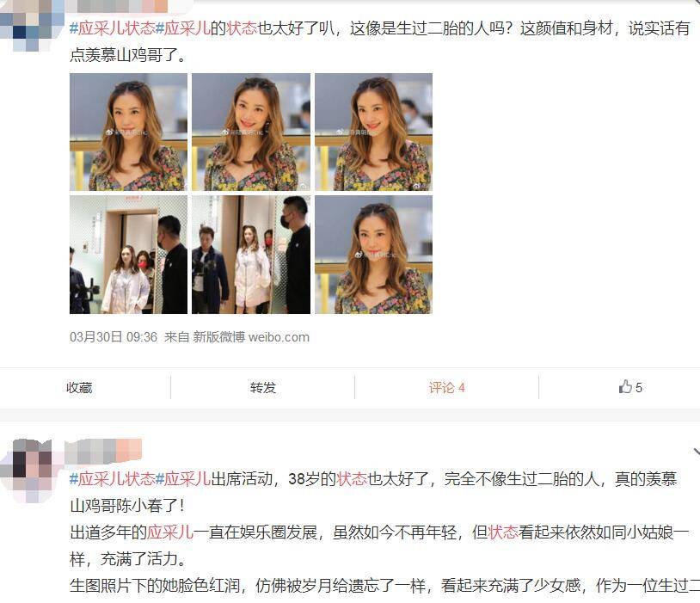Open bottom-right portrait thumbnail
This screenshot has height=603, width=700.
pyautogui.click(x=374, y=255)
